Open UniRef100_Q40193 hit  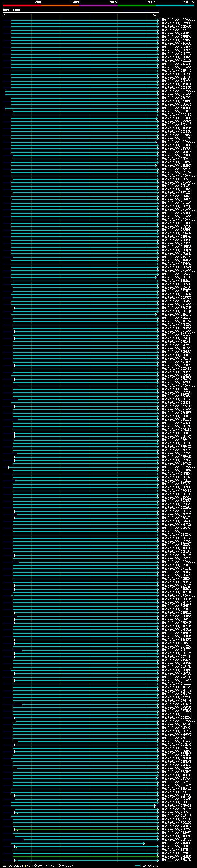click(177, 257)
